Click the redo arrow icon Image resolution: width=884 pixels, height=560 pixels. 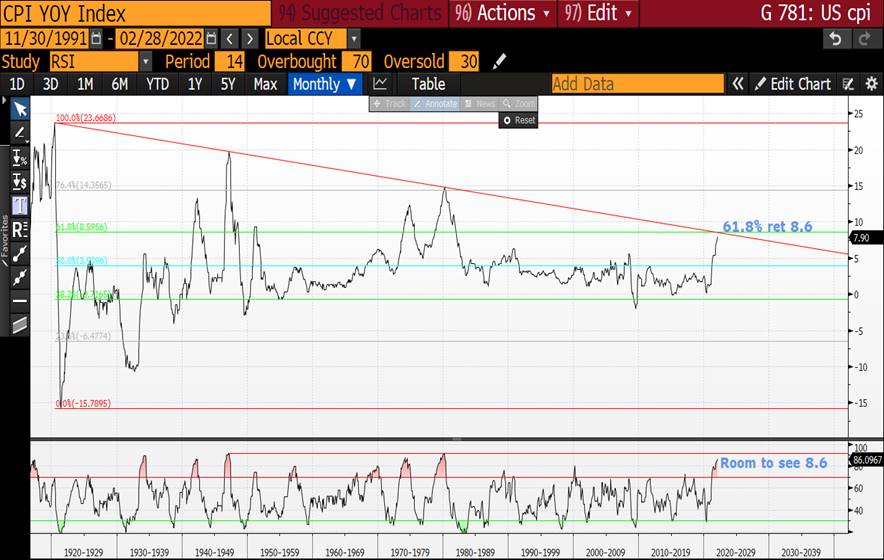click(865, 39)
